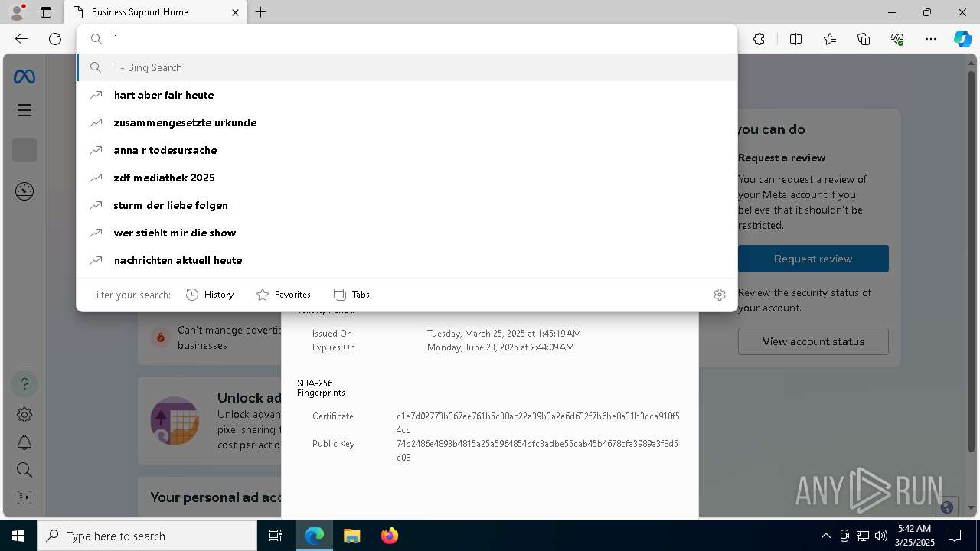Click the browser back arrow
980x551 pixels.
21,39
